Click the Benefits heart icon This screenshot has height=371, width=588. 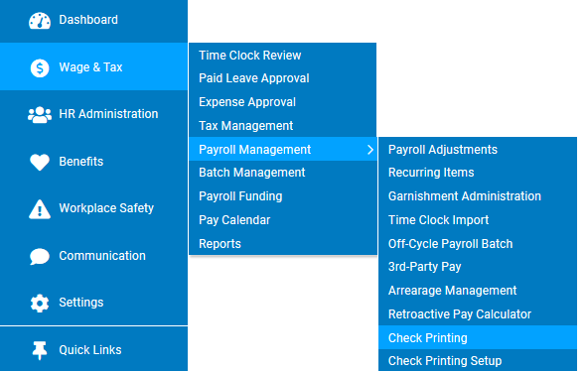40,162
